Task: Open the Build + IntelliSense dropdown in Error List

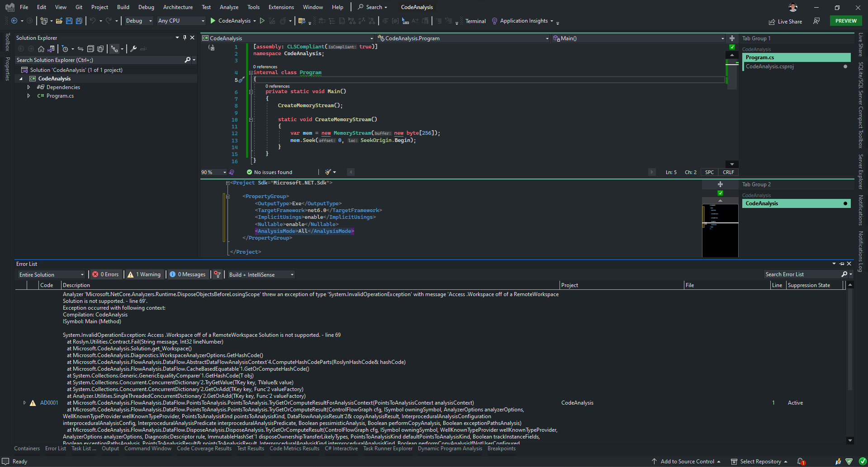Action: (x=260, y=274)
